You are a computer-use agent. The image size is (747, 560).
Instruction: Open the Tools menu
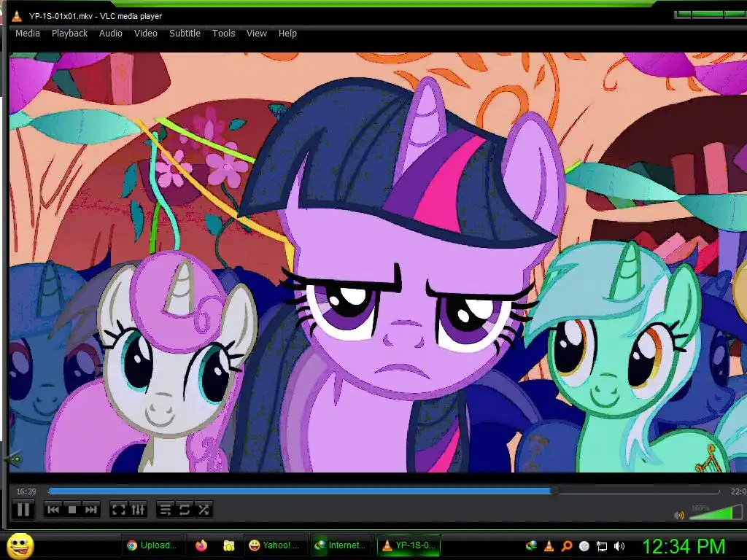(223, 34)
